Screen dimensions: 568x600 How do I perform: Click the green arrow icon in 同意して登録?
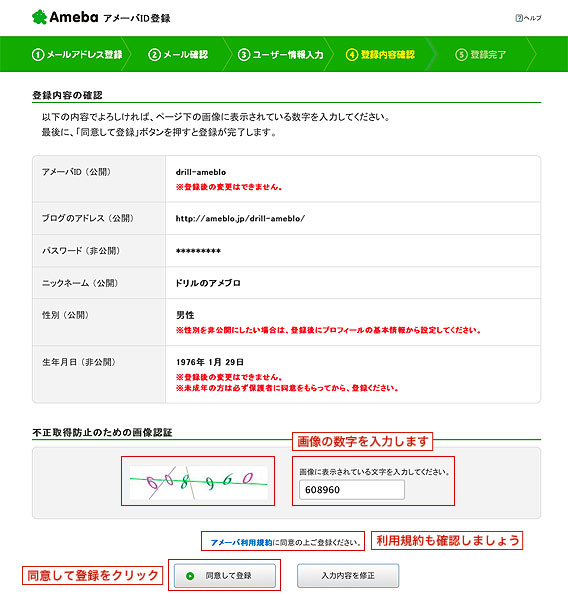coord(190,576)
